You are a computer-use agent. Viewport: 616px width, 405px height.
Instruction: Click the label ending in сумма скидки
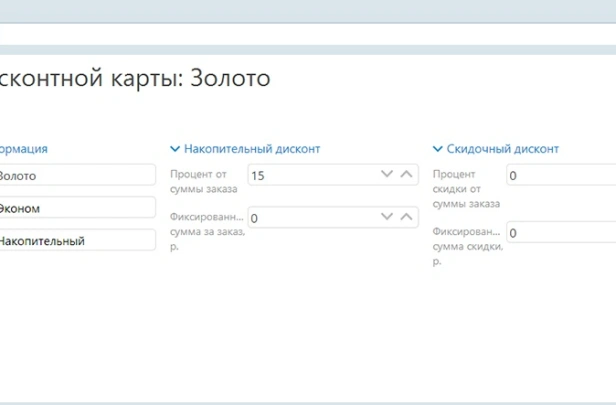(x=467, y=245)
